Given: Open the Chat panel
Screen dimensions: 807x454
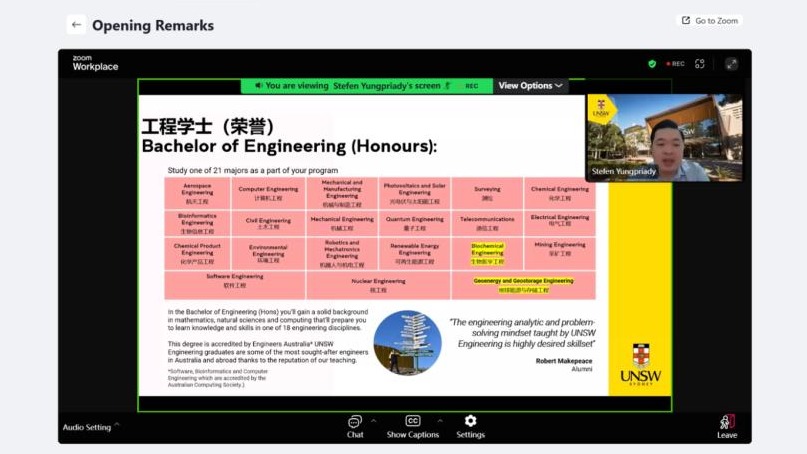Looking at the screenshot, I should click(355, 427).
